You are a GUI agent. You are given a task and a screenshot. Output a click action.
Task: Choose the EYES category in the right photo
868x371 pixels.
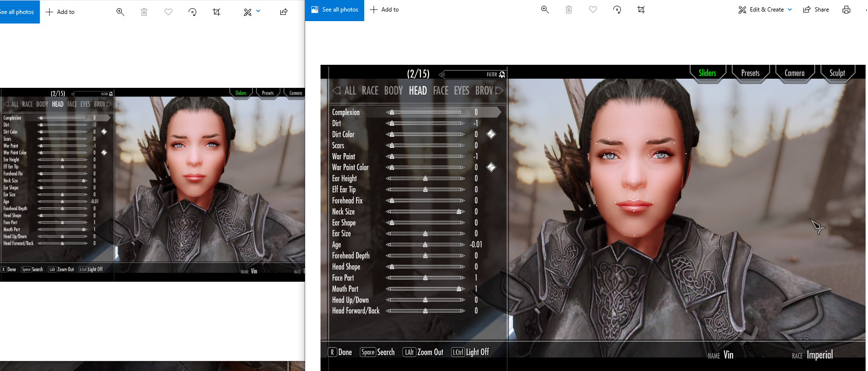click(x=462, y=91)
